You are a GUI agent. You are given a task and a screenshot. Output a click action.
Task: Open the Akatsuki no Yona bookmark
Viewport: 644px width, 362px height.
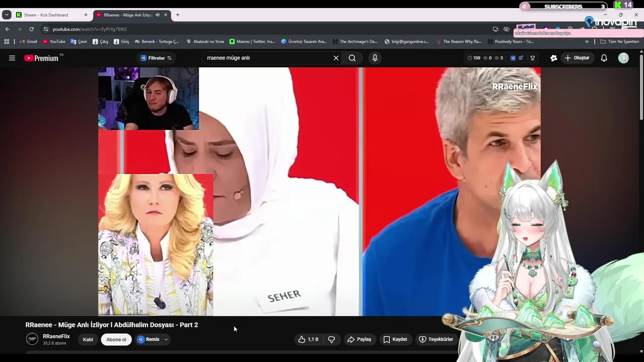(x=205, y=42)
